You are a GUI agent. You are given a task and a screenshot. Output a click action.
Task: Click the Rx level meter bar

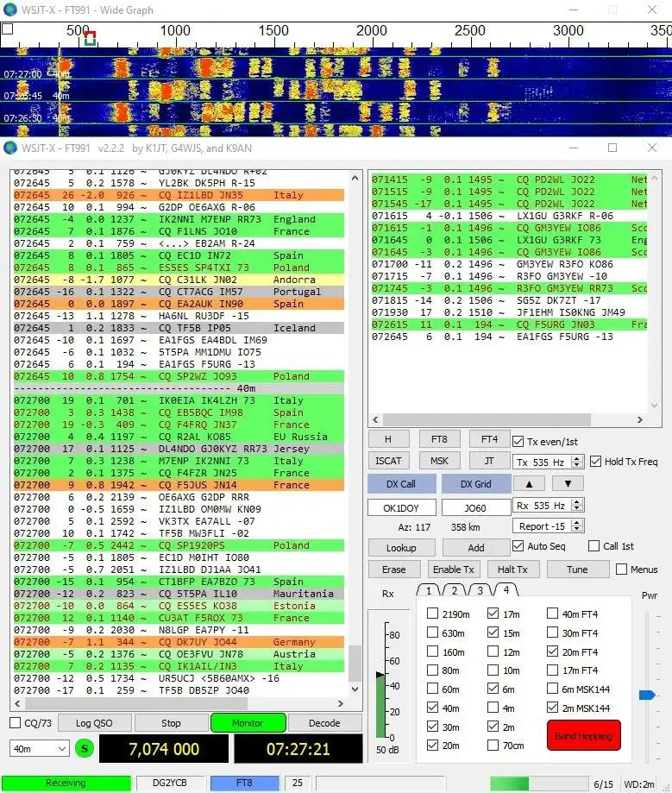(380, 705)
